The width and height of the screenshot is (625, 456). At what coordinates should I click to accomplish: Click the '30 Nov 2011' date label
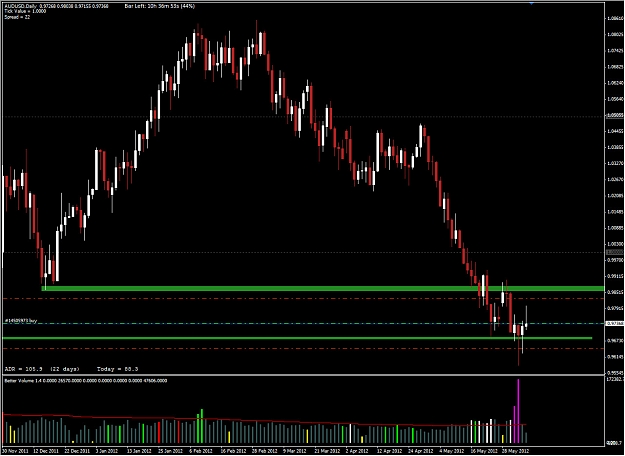pos(15,451)
